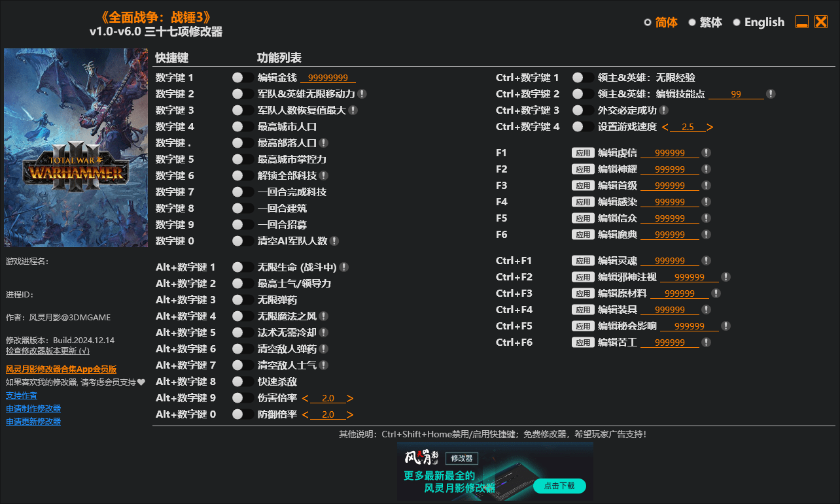
Task: Click 应用 for Ctrl+F4 编辑装具
Action: pos(583,310)
